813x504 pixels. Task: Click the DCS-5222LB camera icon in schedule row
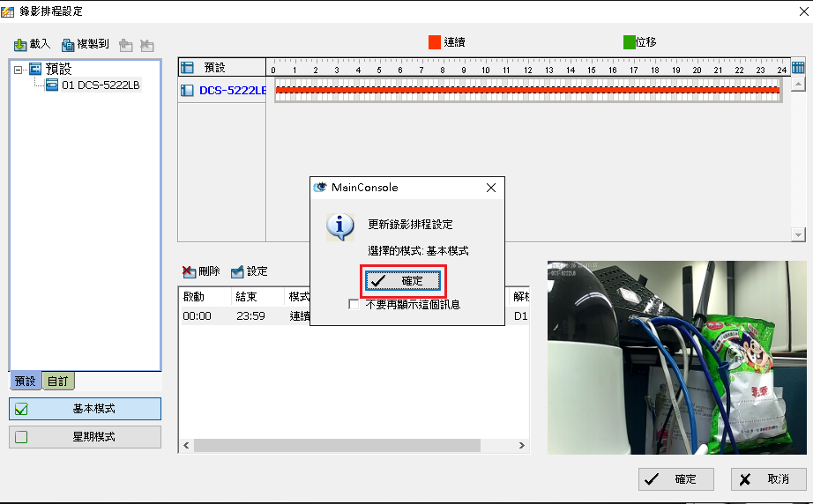click(186, 90)
